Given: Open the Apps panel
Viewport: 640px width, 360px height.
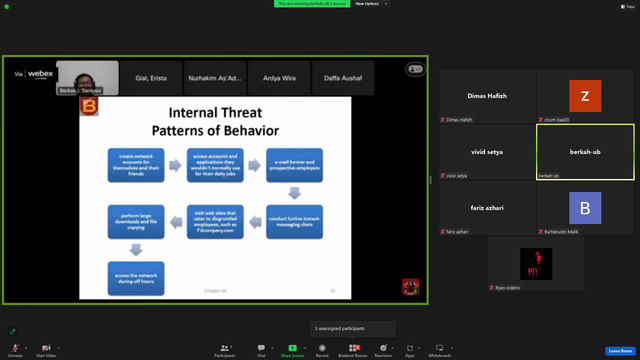Looking at the screenshot, I should coord(410,350).
